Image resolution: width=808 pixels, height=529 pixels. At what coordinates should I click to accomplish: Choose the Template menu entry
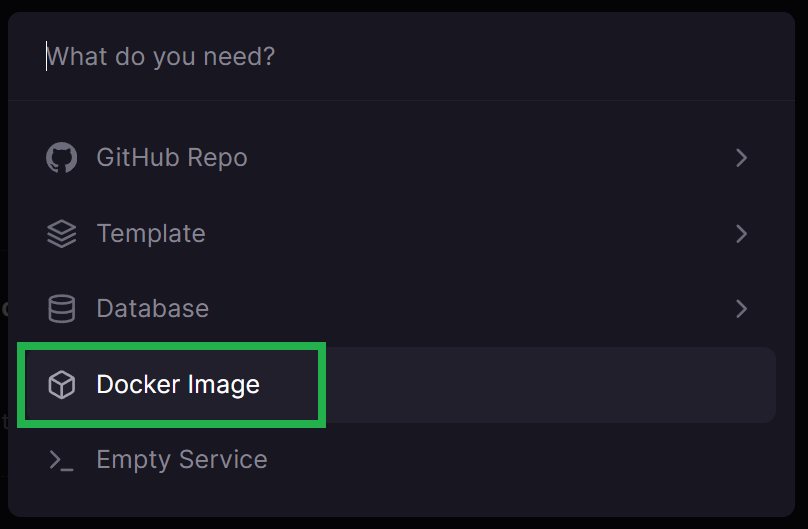point(397,233)
